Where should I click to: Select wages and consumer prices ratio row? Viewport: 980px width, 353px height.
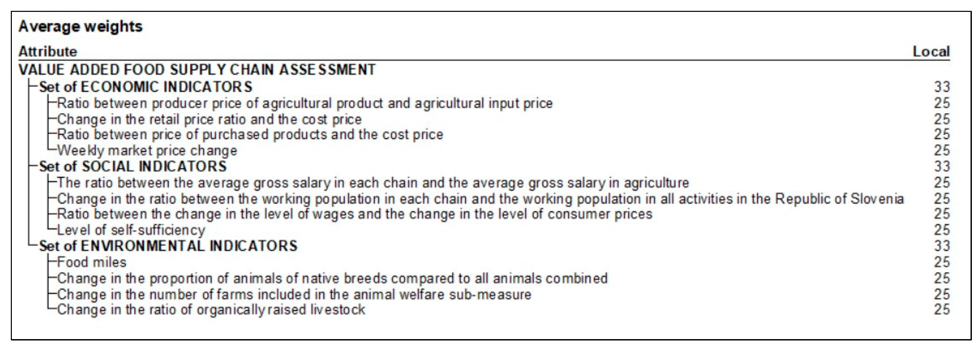(355, 214)
